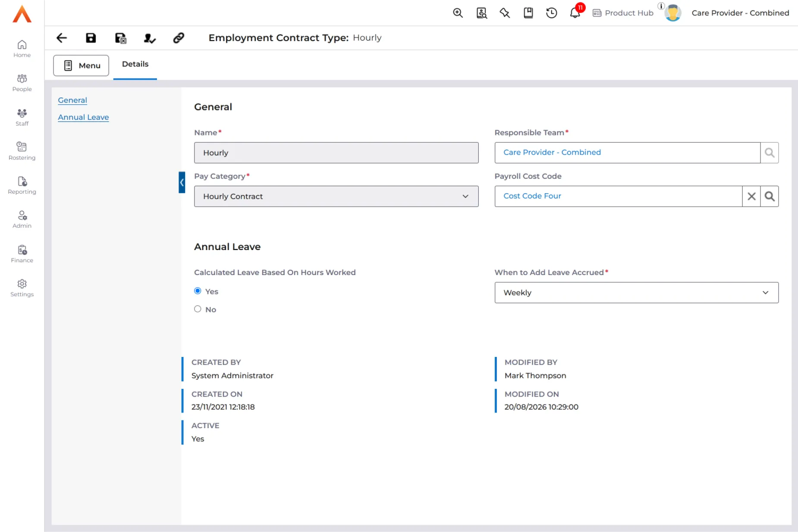Image resolution: width=798 pixels, height=532 pixels.
Task: Click the Save disk icon
Action: 91,38
